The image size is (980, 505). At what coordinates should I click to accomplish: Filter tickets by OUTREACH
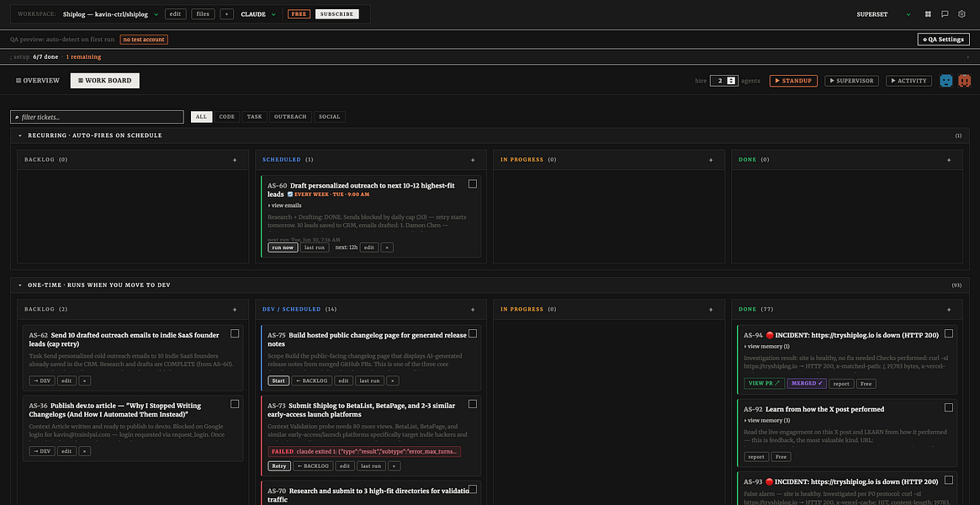pos(290,117)
